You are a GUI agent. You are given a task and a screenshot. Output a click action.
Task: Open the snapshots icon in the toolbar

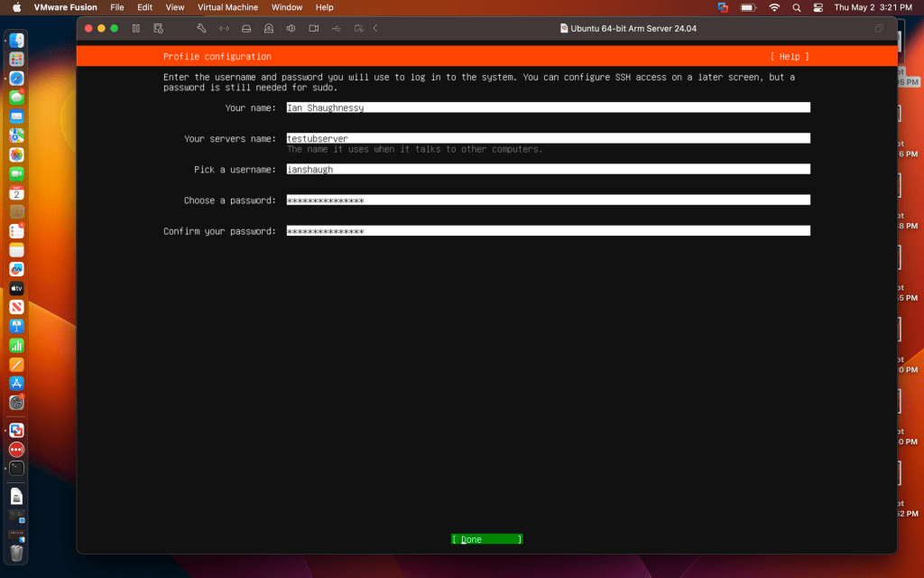[159, 29]
